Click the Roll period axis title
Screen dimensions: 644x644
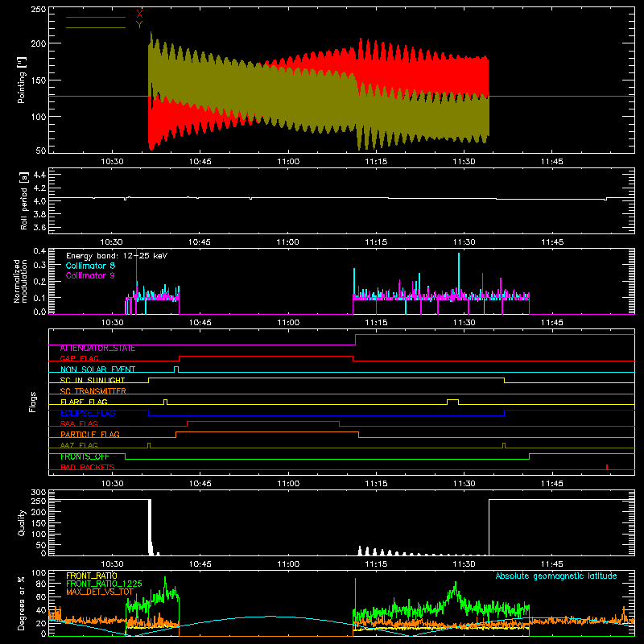[24, 200]
